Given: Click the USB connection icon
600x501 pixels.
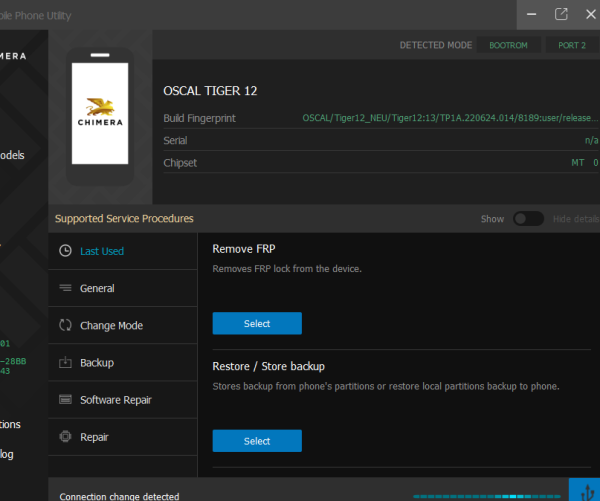Looking at the screenshot, I should point(587,490).
